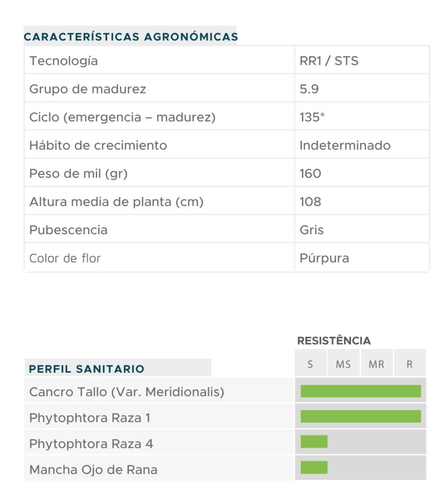The height and width of the screenshot is (501, 448).
Task: Click the Ciclo (emergencia – madurez) label
Action: [122, 117]
